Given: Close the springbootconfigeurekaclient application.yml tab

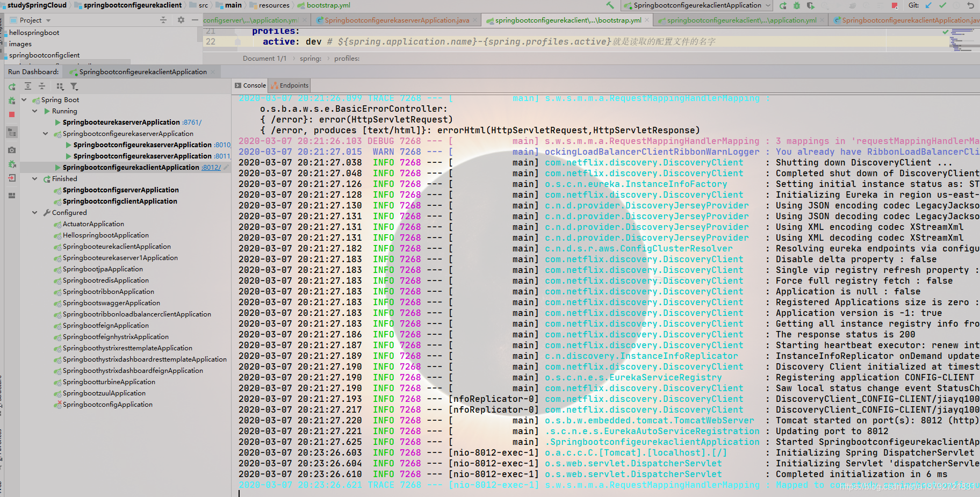Looking at the screenshot, I should click(822, 20).
